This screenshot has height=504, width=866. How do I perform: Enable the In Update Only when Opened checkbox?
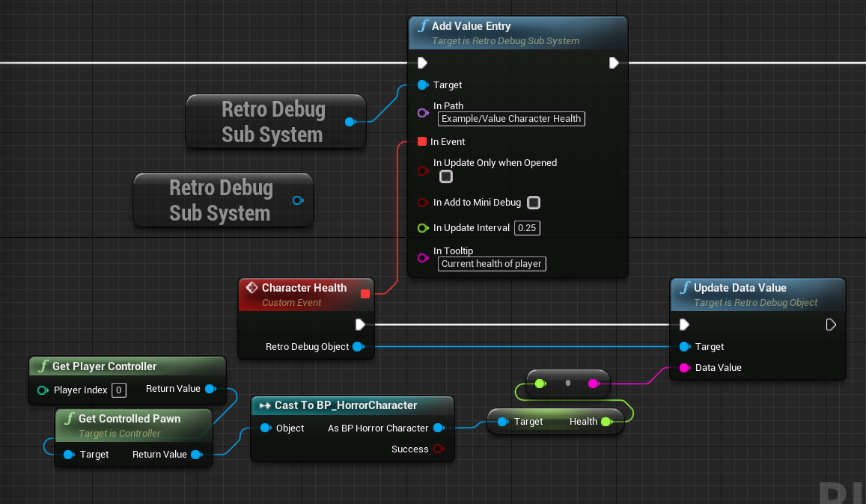(x=446, y=176)
